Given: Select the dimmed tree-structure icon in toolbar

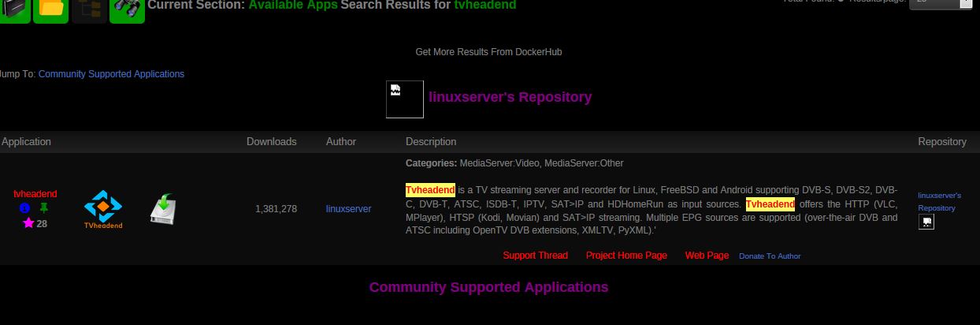Looking at the screenshot, I should (x=89, y=10).
